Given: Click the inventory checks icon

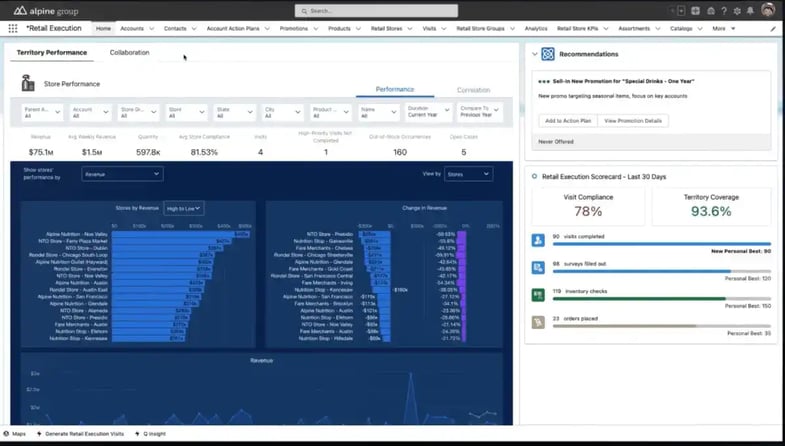Looking at the screenshot, I should [538, 295].
